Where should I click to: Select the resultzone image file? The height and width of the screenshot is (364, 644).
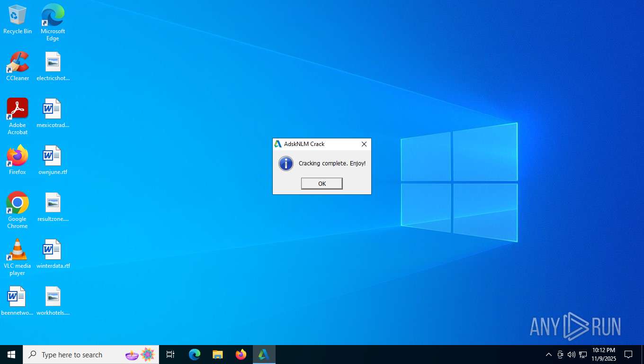click(53, 207)
